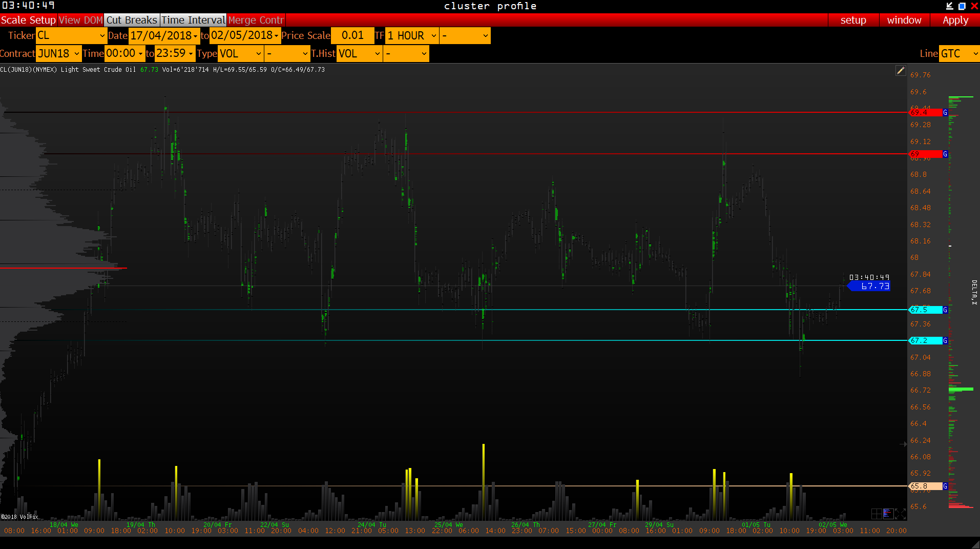The width and height of the screenshot is (980, 549).
Task: Open the end date 02/05/2018 picker
Action: [245, 36]
